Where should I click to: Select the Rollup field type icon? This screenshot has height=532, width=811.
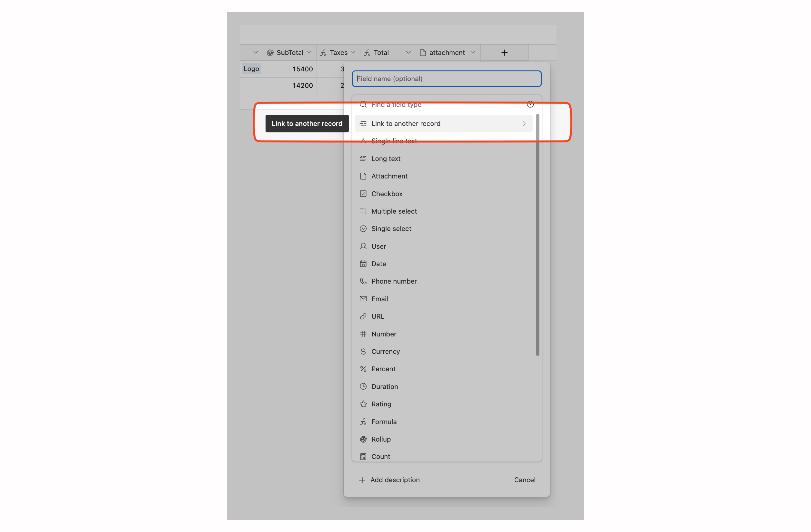click(x=363, y=439)
